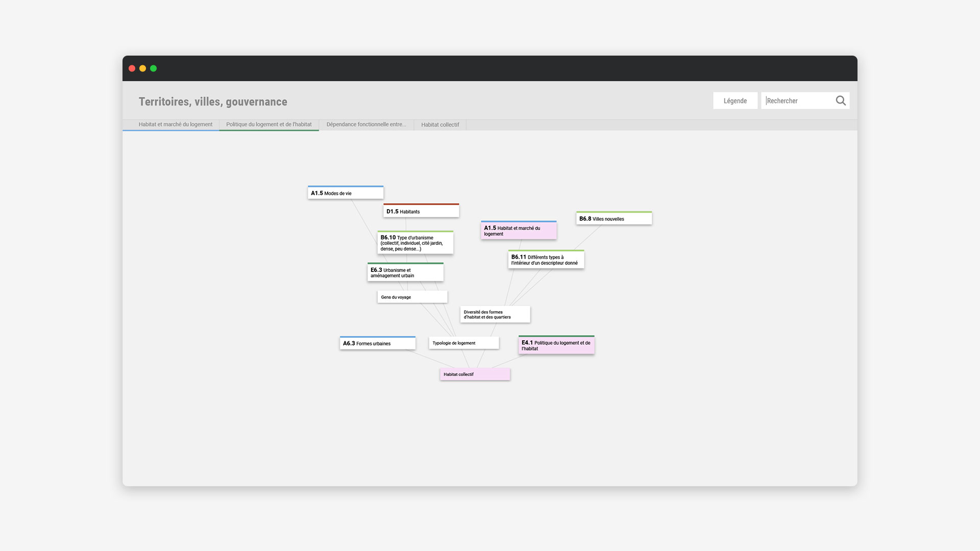This screenshot has height=551, width=980.
Task: Click the A6.3 Formes urbaines node
Action: tap(377, 343)
